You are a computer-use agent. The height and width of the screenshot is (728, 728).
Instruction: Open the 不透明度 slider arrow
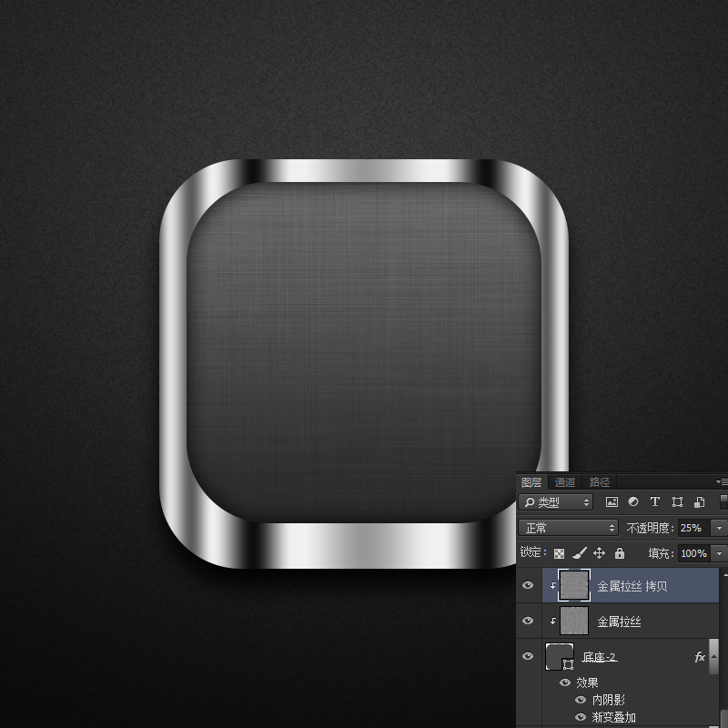click(x=719, y=528)
